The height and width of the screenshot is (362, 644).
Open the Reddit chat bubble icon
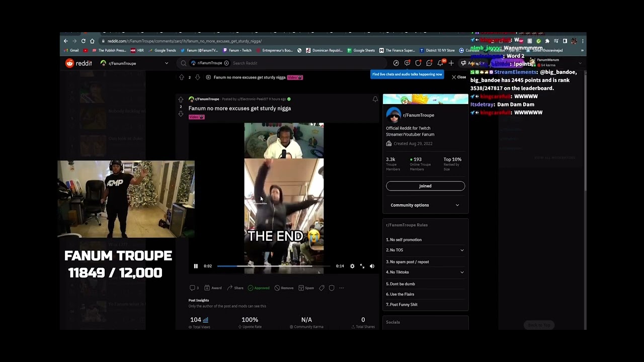[x=429, y=63]
